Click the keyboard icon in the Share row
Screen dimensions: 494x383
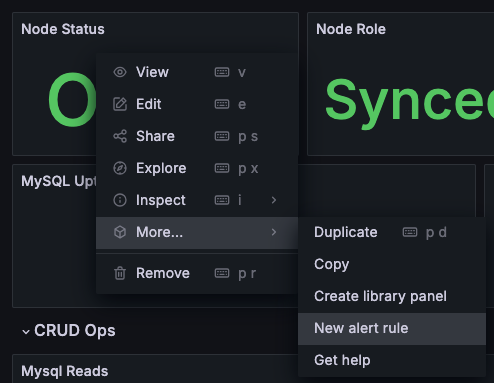pyautogui.click(x=222, y=136)
